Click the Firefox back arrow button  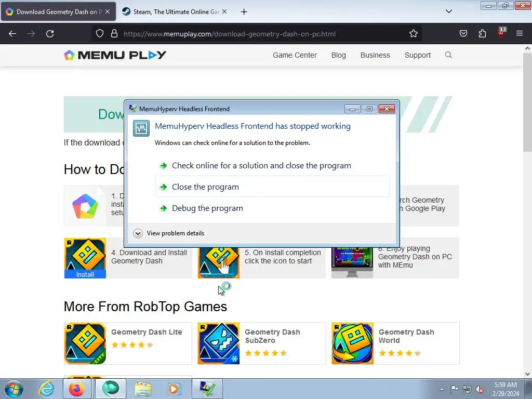12,34
